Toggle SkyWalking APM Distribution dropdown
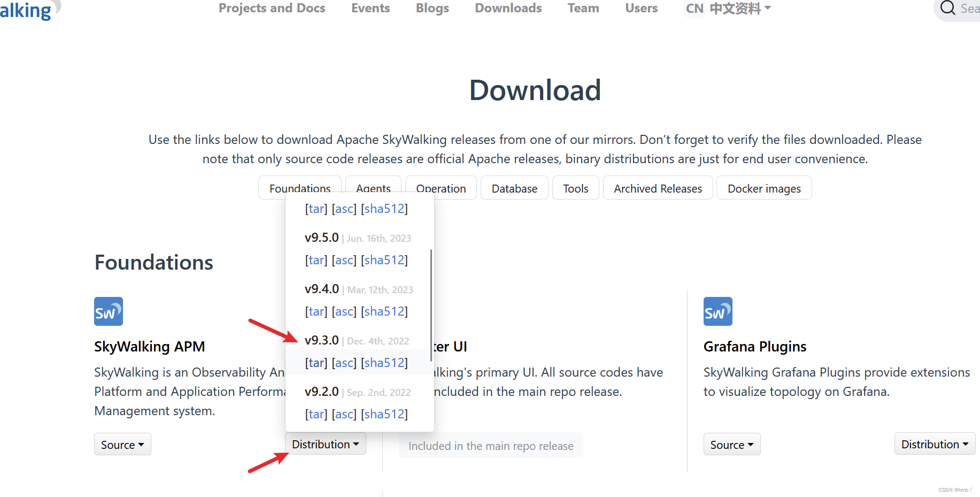This screenshot has width=980, height=497. click(x=326, y=444)
